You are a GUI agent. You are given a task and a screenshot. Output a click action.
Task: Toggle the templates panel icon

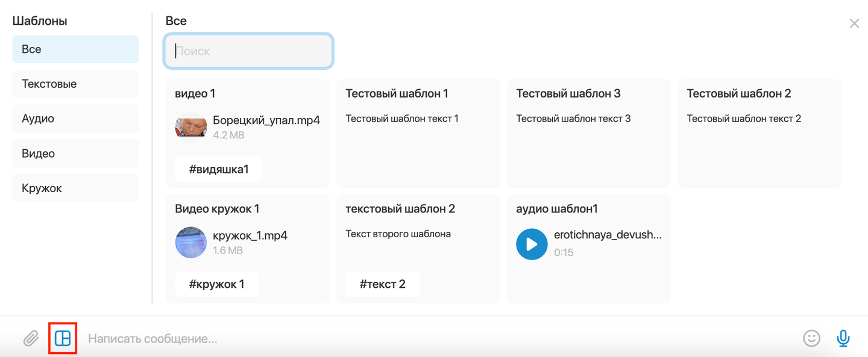pyautogui.click(x=63, y=338)
